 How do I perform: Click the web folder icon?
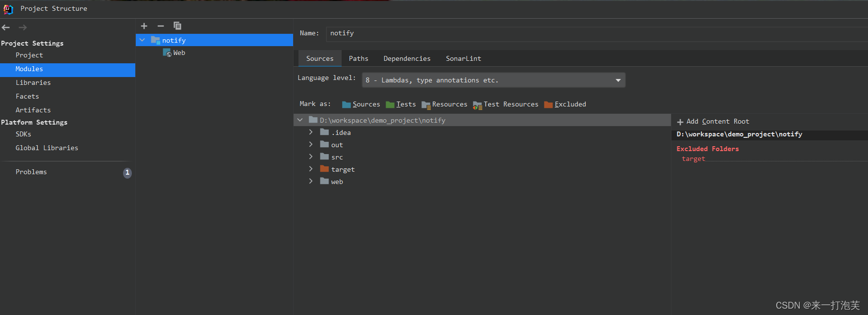click(324, 181)
